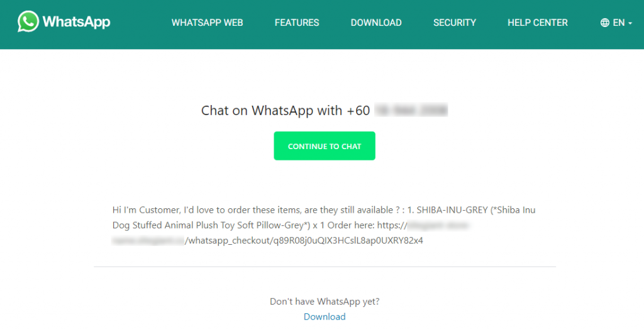Click the "Don't have WhatsApp yet?" text
Screen dimensions: 644x331
325,301
